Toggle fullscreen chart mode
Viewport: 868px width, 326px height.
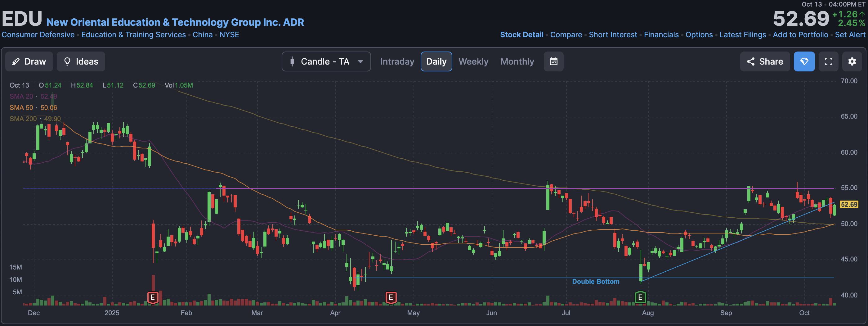(829, 61)
